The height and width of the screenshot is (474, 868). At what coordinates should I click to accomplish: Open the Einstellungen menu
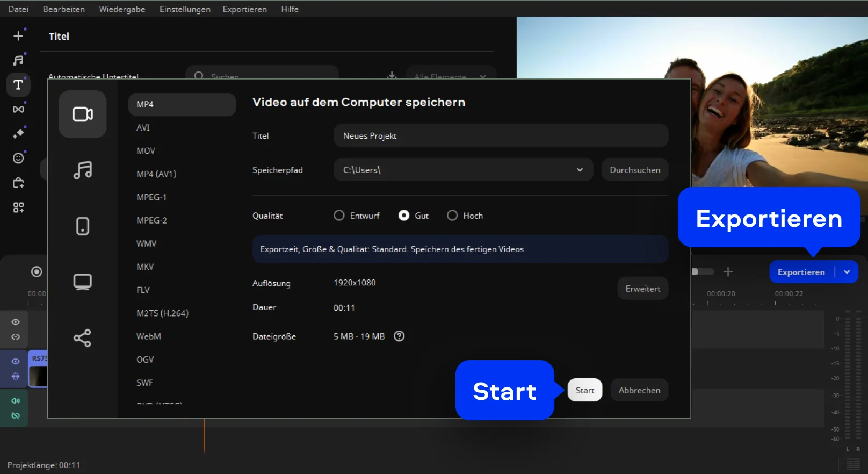point(185,9)
